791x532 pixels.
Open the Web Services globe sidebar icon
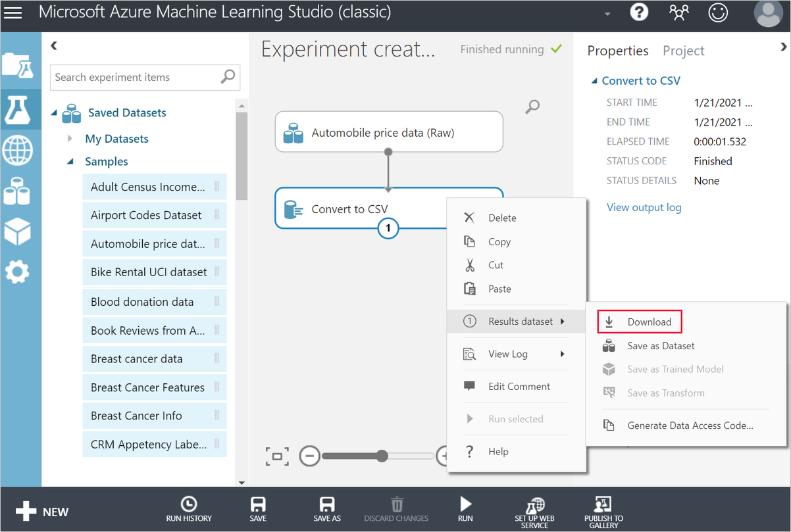[18, 150]
